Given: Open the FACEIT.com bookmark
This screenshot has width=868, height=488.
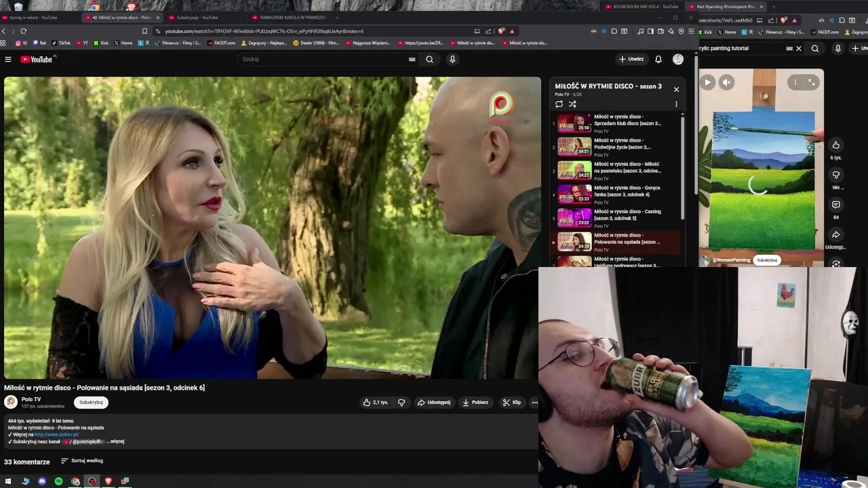Looking at the screenshot, I should pyautogui.click(x=222, y=43).
